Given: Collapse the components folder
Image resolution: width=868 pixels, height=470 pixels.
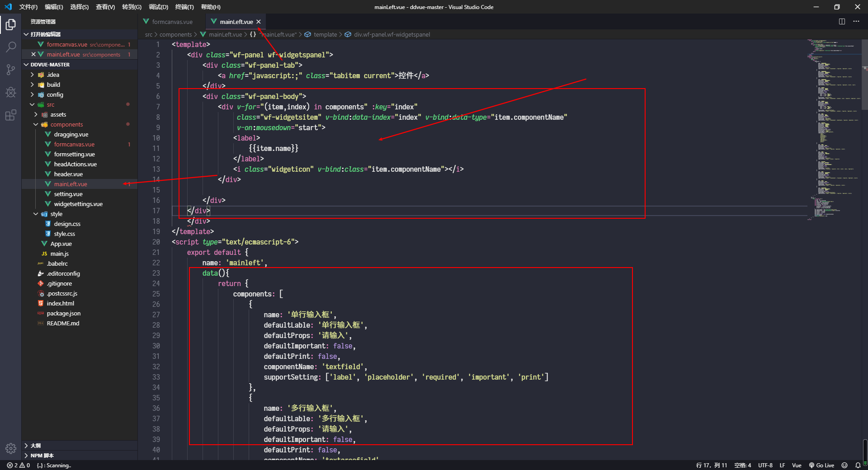Looking at the screenshot, I should coord(80,124).
